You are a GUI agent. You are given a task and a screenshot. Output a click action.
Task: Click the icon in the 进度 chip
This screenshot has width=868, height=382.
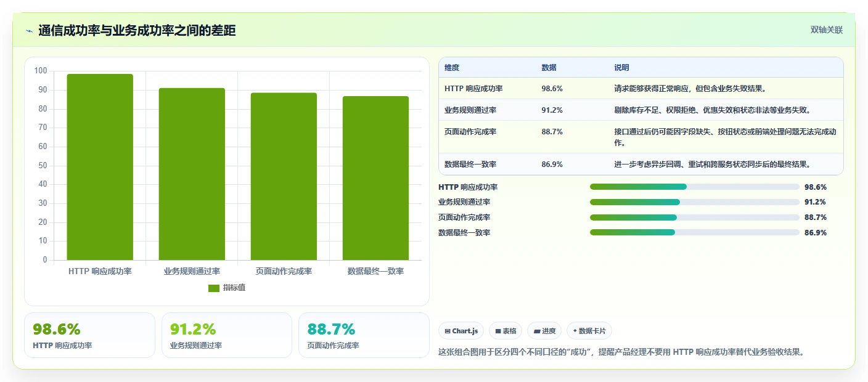coord(537,331)
